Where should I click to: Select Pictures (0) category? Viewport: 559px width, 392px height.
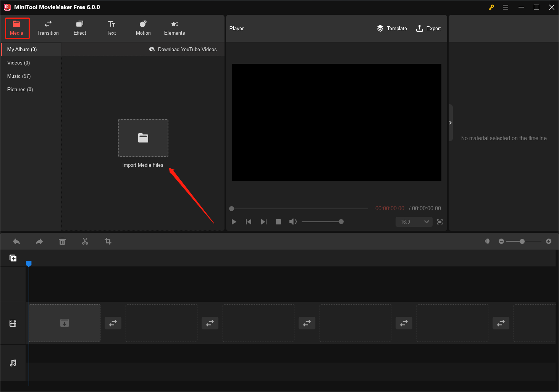pos(31,90)
